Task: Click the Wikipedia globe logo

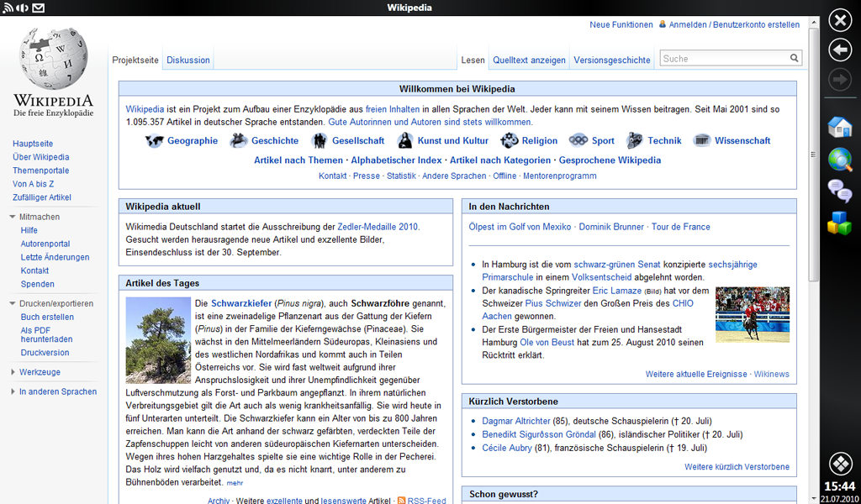Action: (x=54, y=59)
